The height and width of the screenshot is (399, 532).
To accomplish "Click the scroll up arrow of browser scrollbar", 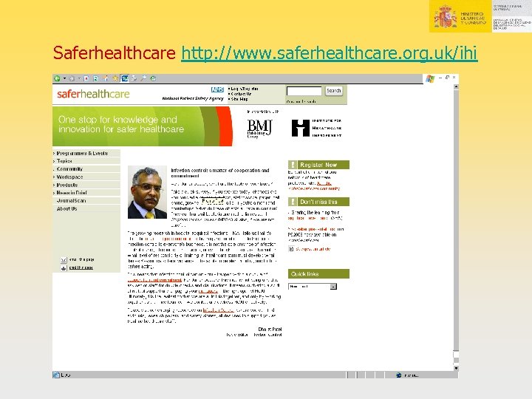I will tap(456, 87).
